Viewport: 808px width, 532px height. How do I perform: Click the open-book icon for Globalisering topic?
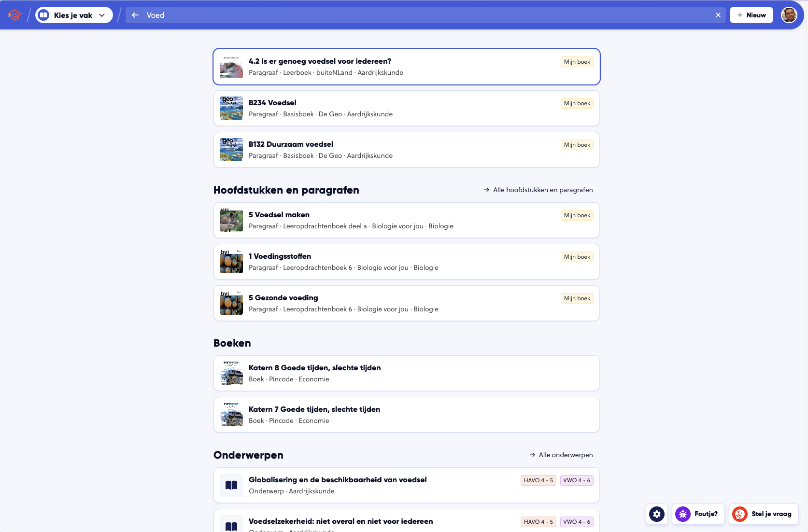pyautogui.click(x=231, y=485)
